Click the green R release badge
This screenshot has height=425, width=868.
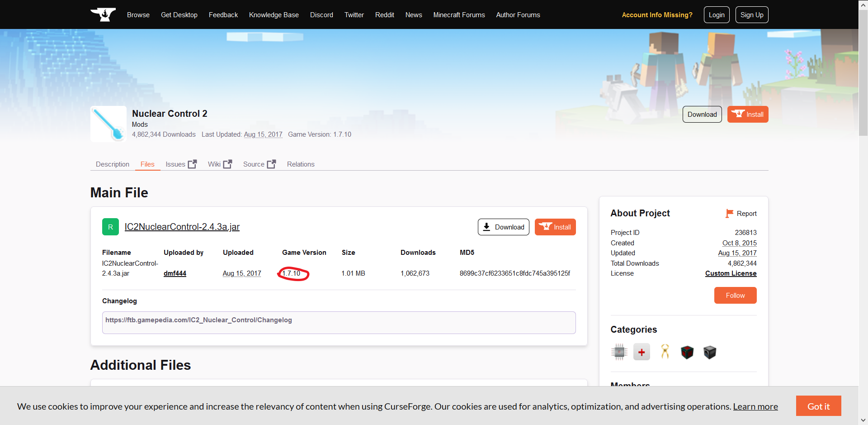click(110, 227)
